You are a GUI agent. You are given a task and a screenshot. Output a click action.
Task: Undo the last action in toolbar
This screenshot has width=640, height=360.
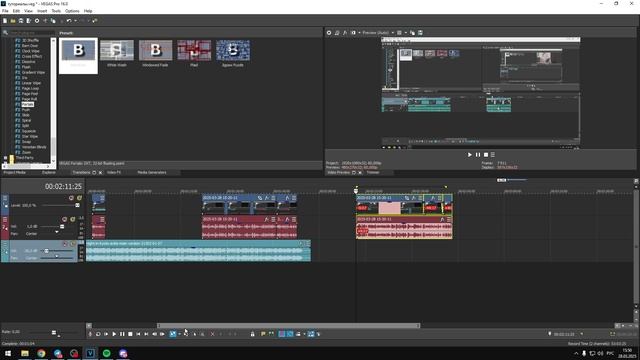click(69, 21)
